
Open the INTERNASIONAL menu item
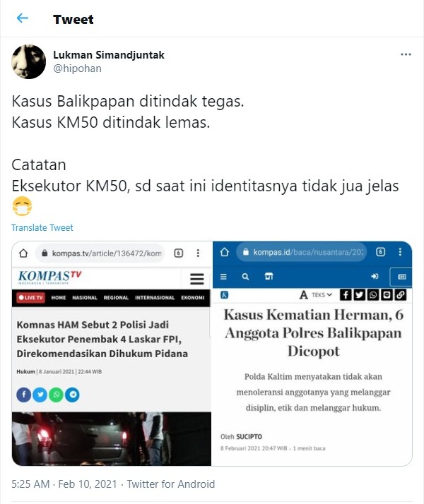pyautogui.click(x=155, y=298)
